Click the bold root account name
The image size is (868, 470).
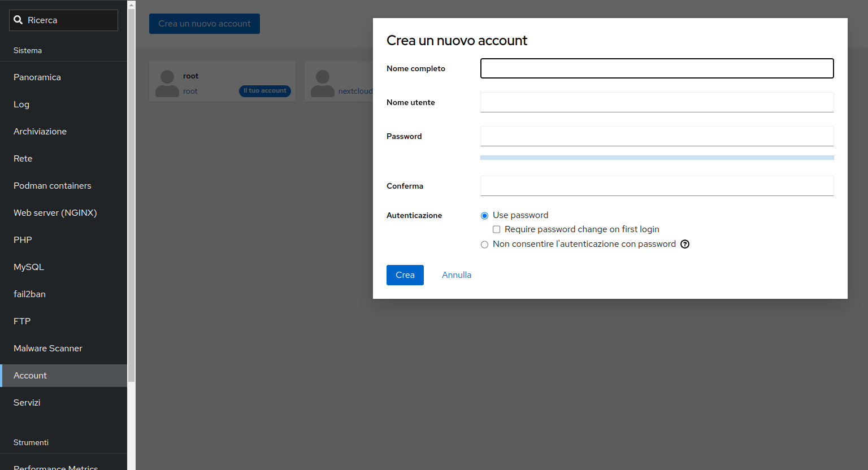click(191, 76)
